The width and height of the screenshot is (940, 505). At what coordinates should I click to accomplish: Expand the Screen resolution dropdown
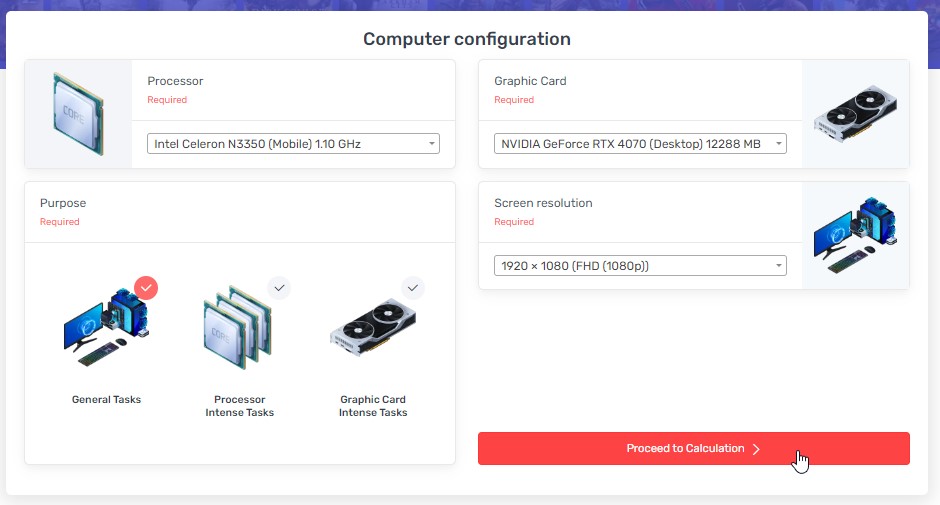[640, 266]
